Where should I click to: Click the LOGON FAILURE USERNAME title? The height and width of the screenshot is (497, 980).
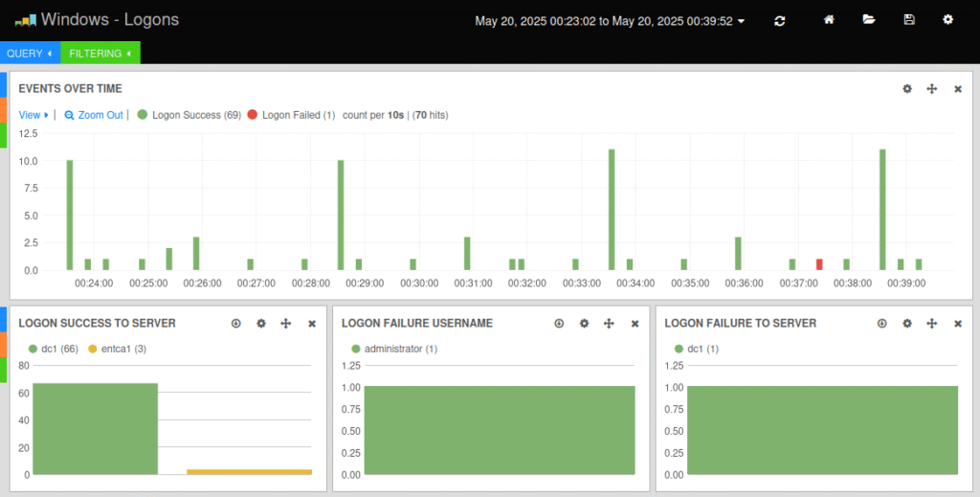(417, 324)
